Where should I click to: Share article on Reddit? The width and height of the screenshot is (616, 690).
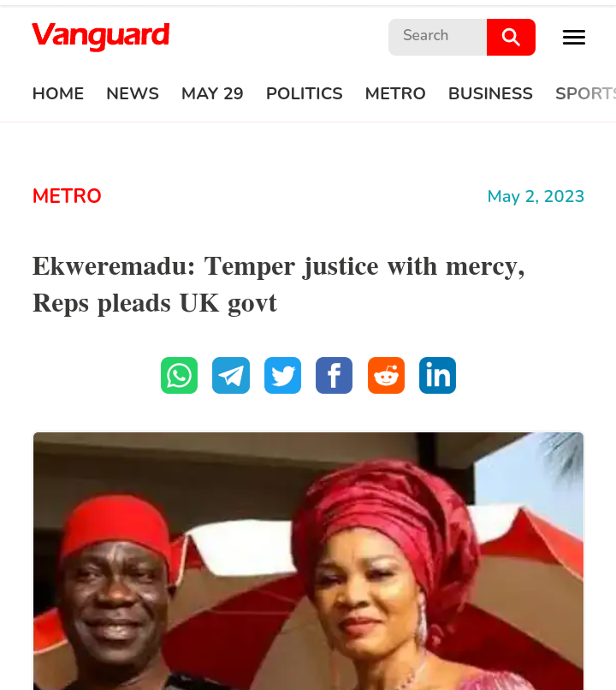tap(386, 375)
